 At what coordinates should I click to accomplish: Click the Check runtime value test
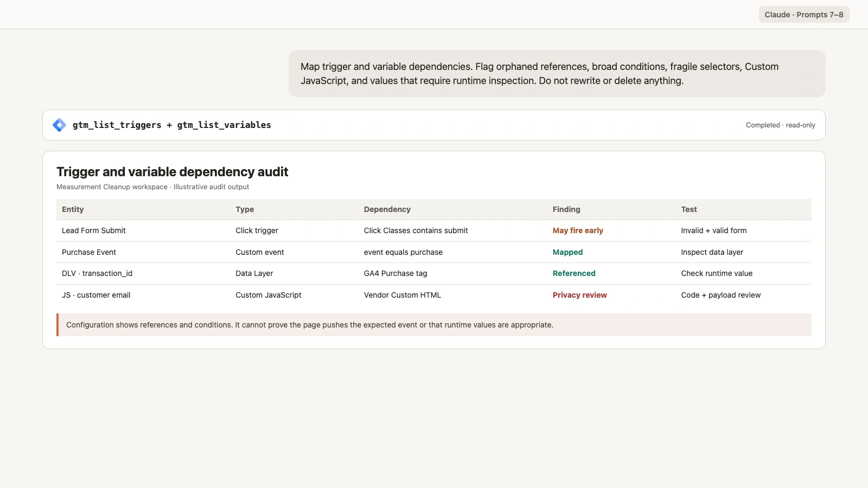717,273
